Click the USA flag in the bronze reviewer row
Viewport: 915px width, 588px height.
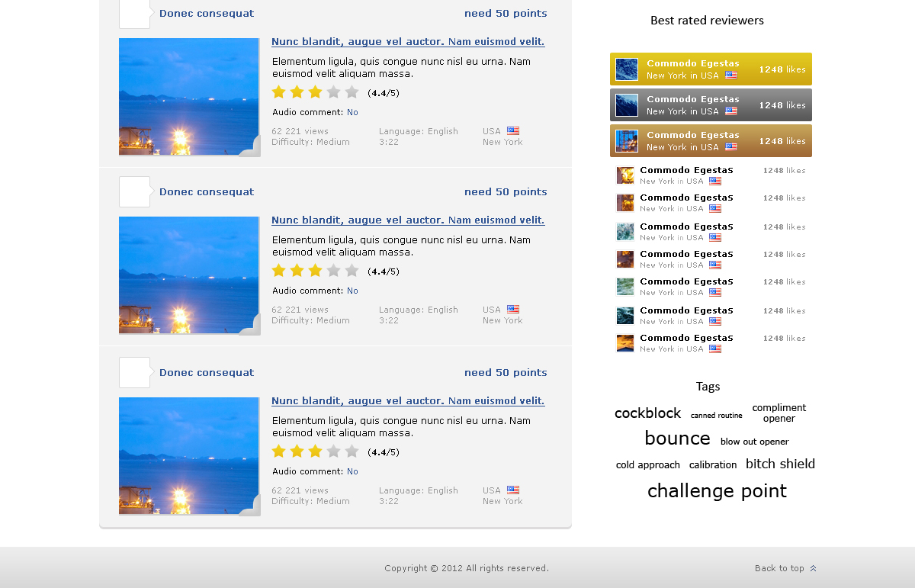pos(731,147)
